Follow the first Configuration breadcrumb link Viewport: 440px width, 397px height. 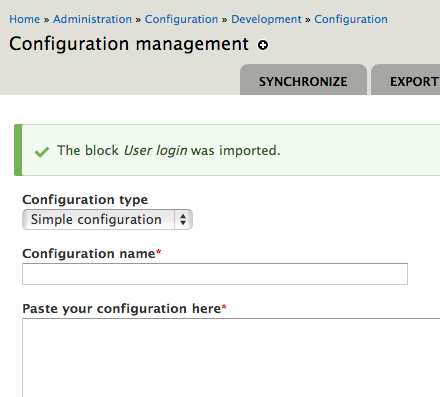[181, 19]
